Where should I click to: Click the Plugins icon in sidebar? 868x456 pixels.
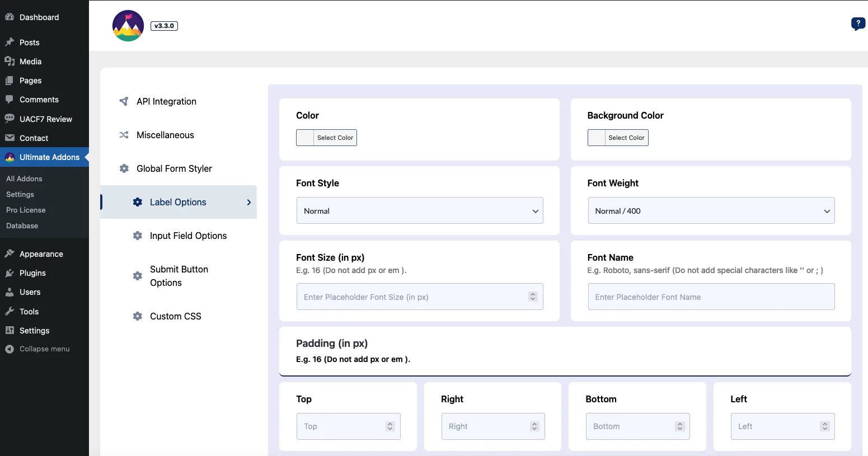(x=10, y=273)
